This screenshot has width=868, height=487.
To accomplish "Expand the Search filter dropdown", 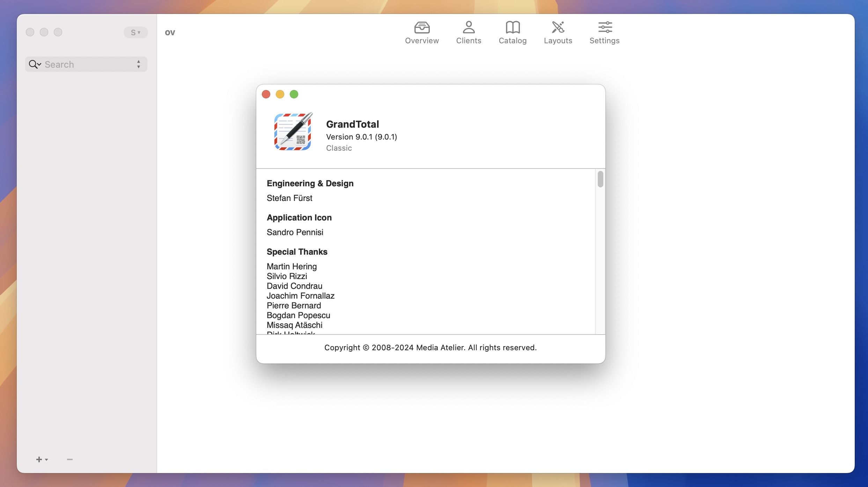I will 36,64.
